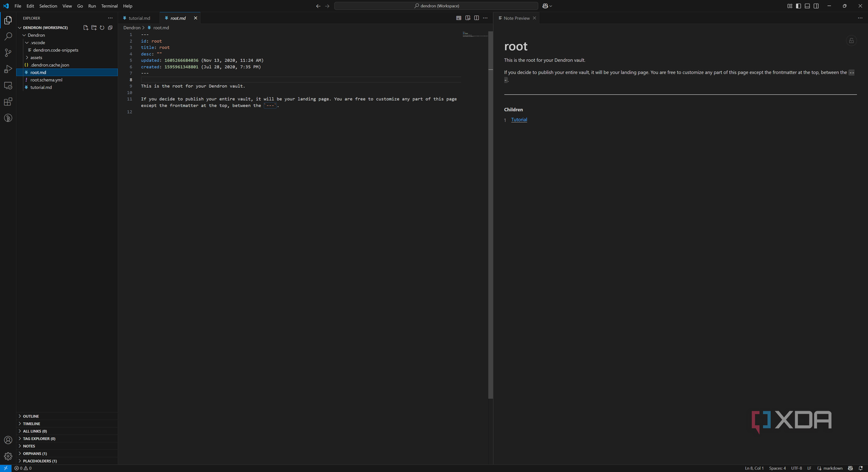
Task: Open the Source Control view
Action: pyautogui.click(x=8, y=53)
